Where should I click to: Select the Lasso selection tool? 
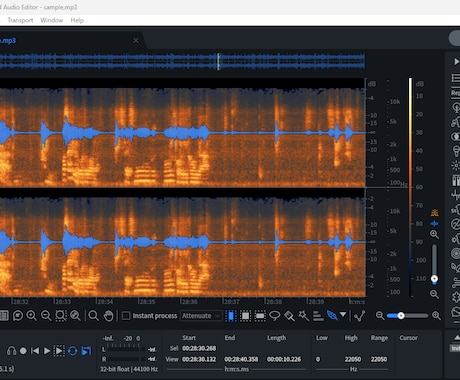click(275, 315)
